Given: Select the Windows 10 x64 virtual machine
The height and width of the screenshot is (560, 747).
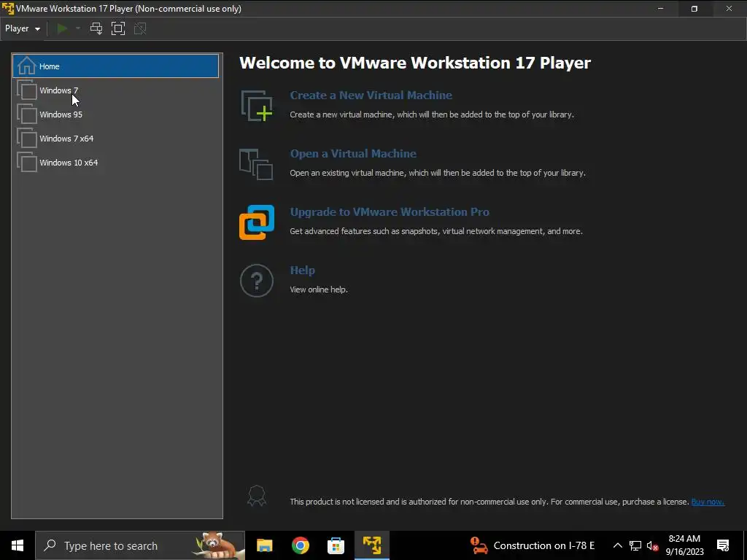Looking at the screenshot, I should point(116,163).
